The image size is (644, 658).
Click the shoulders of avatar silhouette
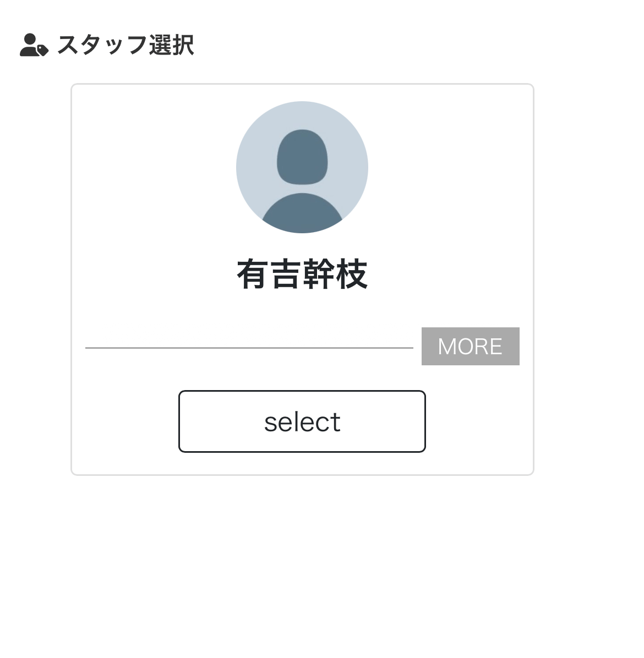[302, 213]
